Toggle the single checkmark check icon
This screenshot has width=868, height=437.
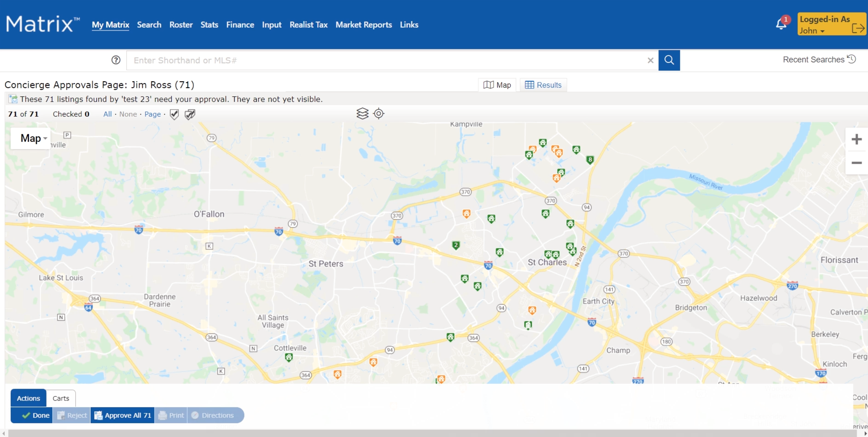(174, 114)
